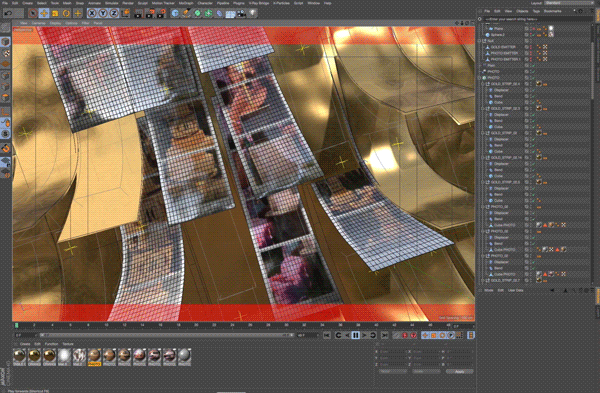Open the Tags menu in the Object Manager
The width and height of the screenshot is (600, 393).
tap(536, 11)
